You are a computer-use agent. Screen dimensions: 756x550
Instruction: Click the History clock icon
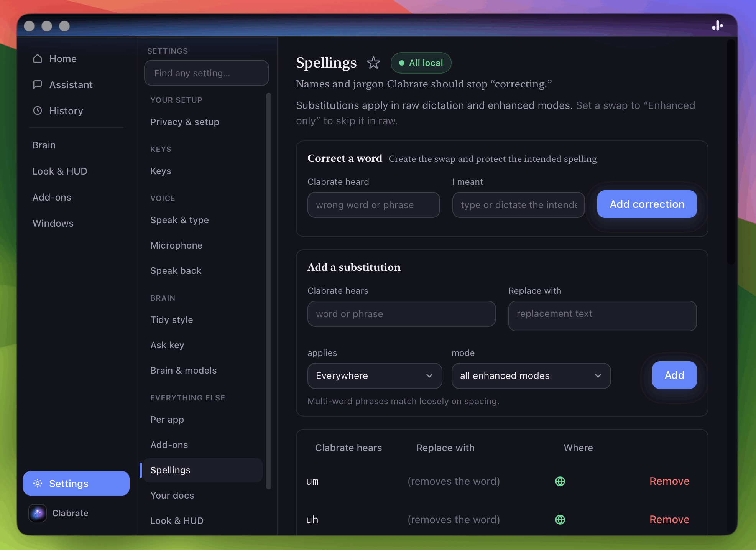[x=38, y=110]
